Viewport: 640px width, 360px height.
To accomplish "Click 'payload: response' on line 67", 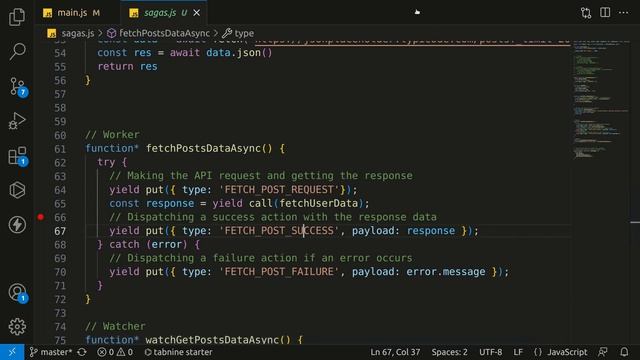I will tap(403, 231).
